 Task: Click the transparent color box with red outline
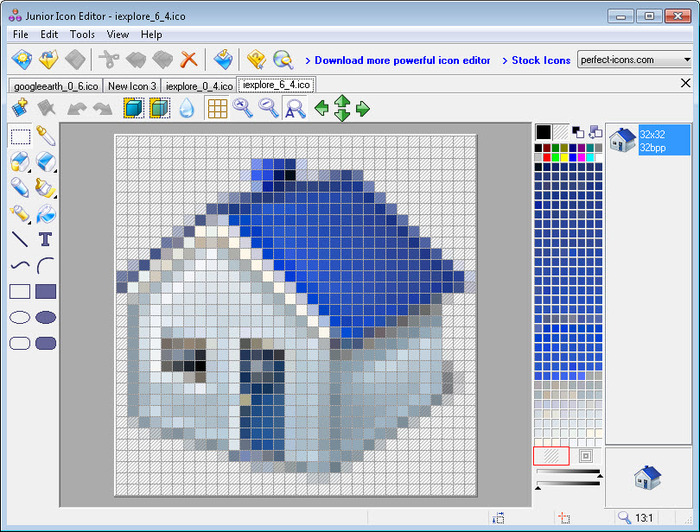pyautogui.click(x=551, y=456)
